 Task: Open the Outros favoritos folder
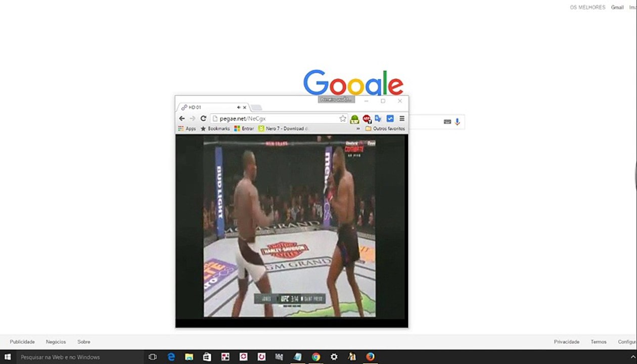385,128
